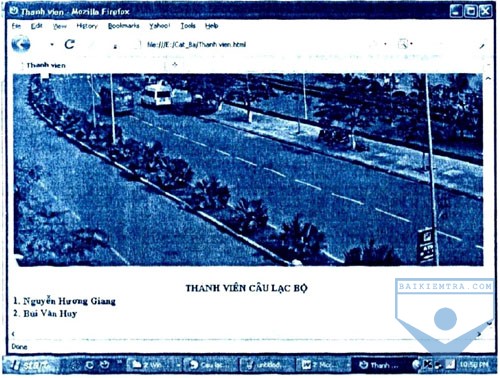Open the back-history dropdown arrow beside Back button
The width and height of the screenshot is (500, 378).
coord(52,44)
